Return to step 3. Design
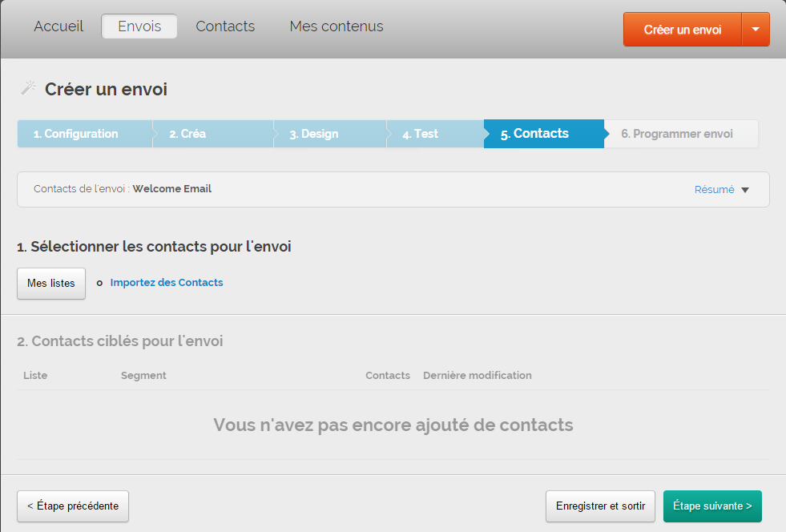The width and height of the screenshot is (786, 532). [314, 134]
